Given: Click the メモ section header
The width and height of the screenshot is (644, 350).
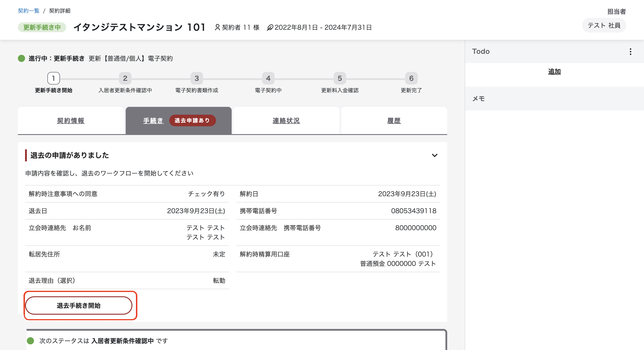Looking at the screenshot, I should [554, 98].
